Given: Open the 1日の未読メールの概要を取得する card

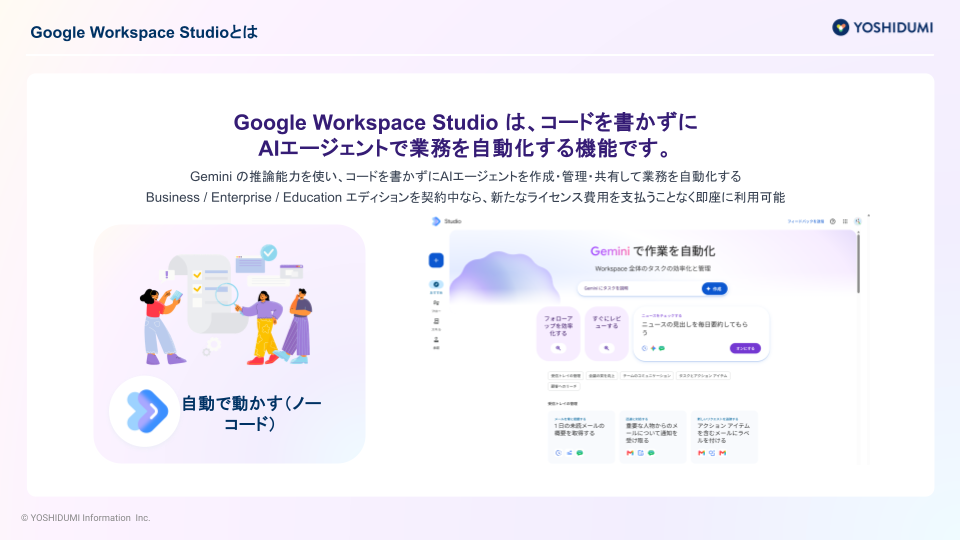Looking at the screenshot, I should point(581,437).
